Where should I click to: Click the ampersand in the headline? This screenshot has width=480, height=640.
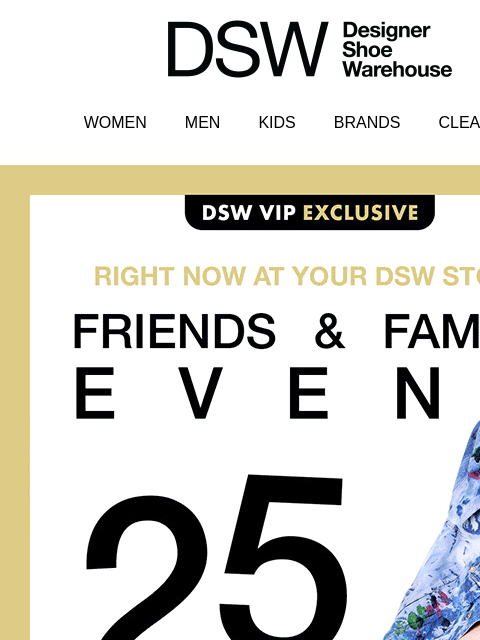click(330, 331)
